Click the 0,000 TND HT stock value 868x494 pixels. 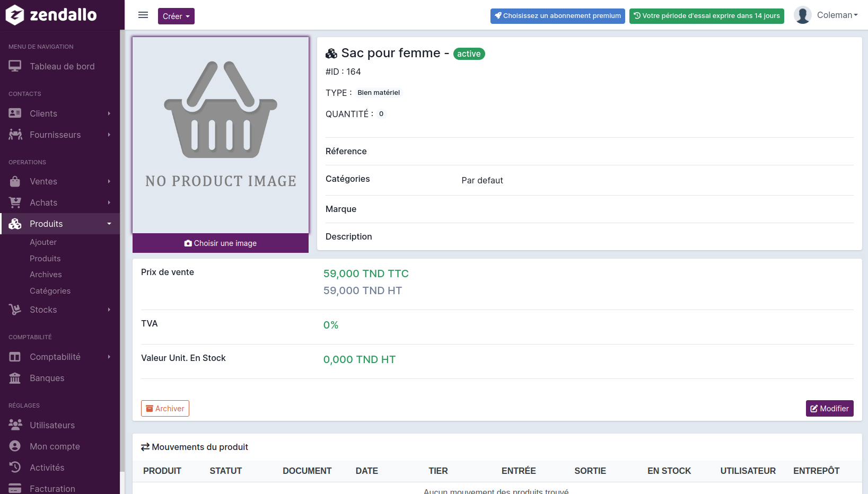point(360,359)
